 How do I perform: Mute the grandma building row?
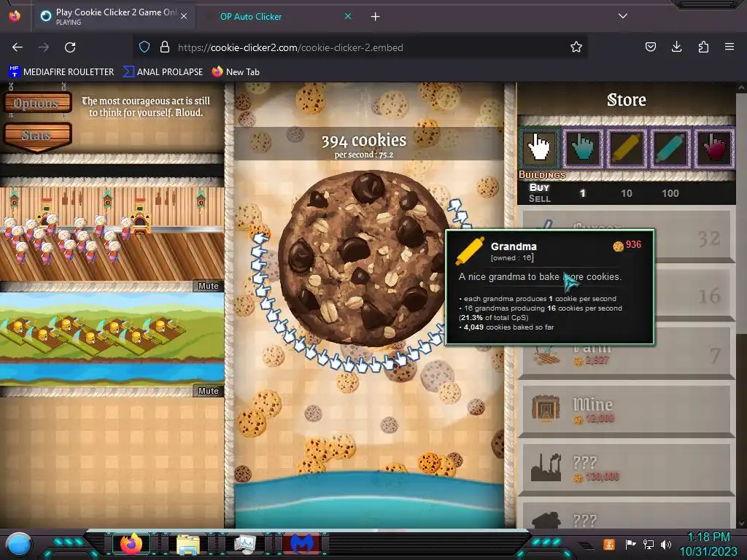[208, 286]
